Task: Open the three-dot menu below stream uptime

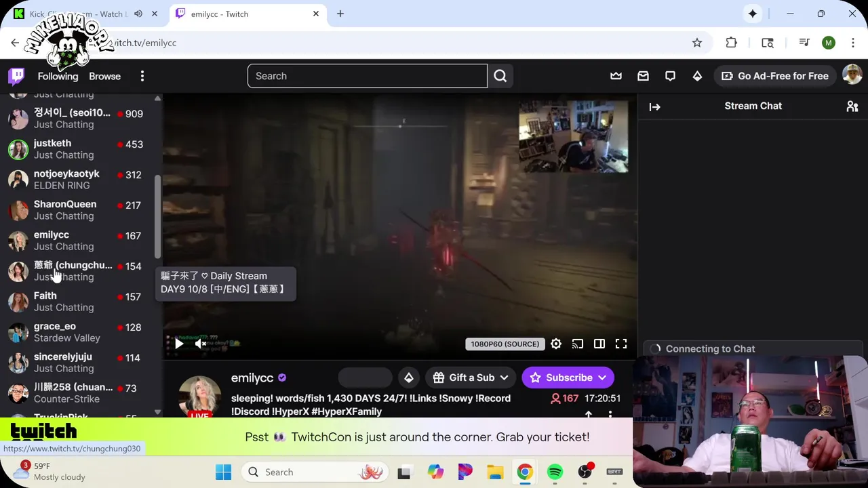Action: [x=610, y=415]
